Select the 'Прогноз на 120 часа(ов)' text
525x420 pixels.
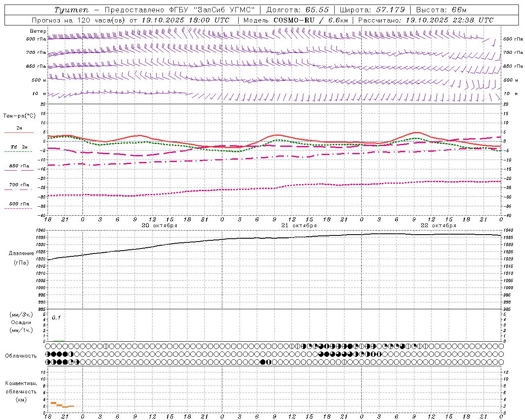click(x=79, y=20)
